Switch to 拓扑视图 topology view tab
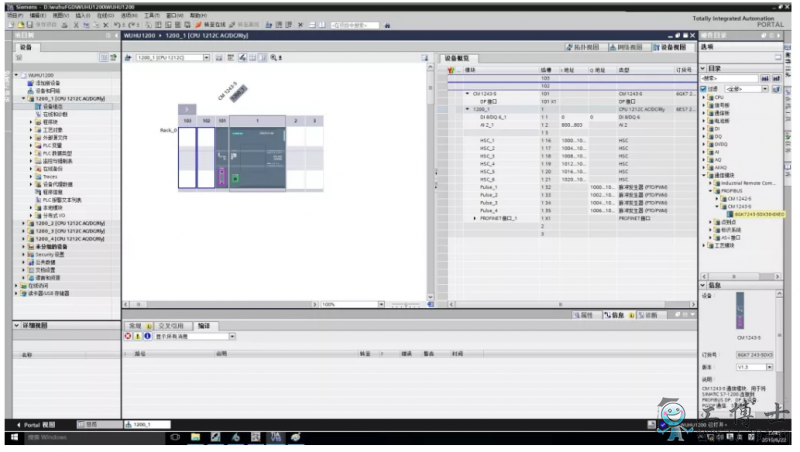This screenshot has height=452, width=800. [583, 47]
